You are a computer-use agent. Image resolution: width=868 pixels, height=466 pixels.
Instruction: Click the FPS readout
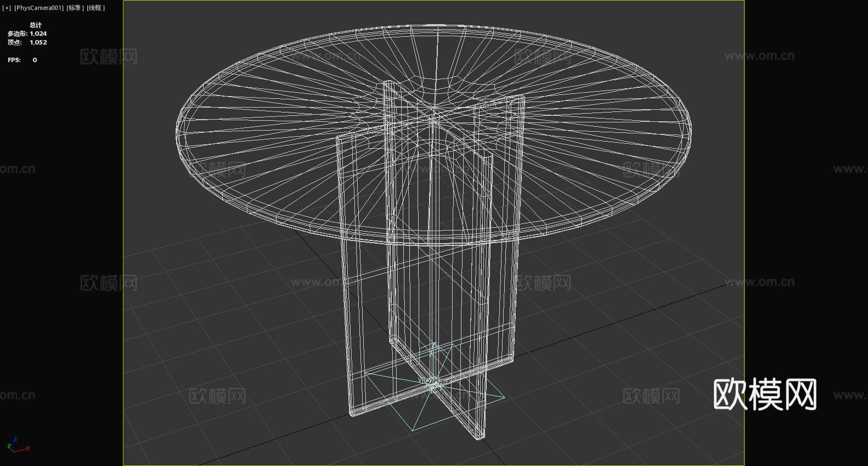click(x=22, y=60)
